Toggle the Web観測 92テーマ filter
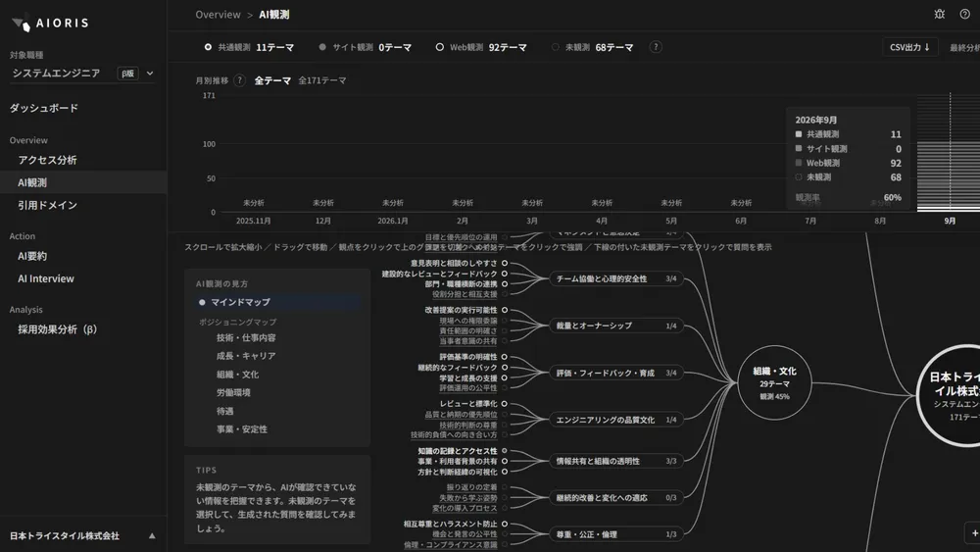Screen dimensions: 980x552 click(x=481, y=47)
